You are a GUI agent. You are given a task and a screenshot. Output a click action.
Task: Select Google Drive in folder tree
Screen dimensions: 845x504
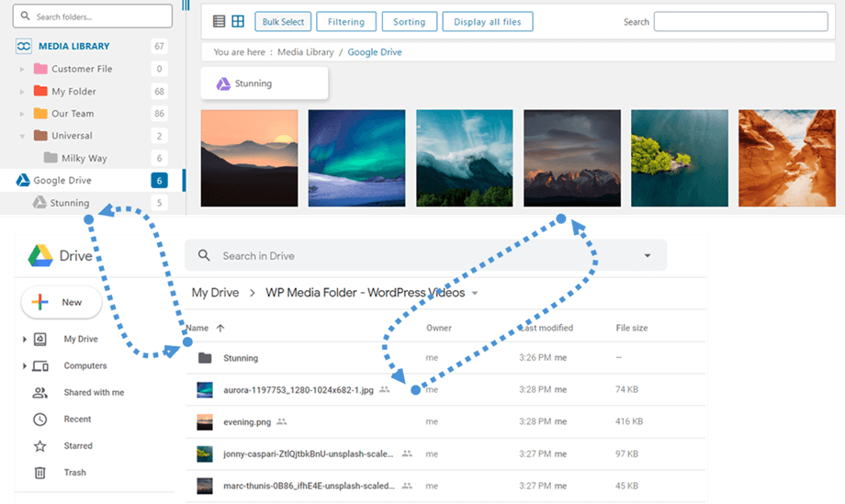pos(62,181)
